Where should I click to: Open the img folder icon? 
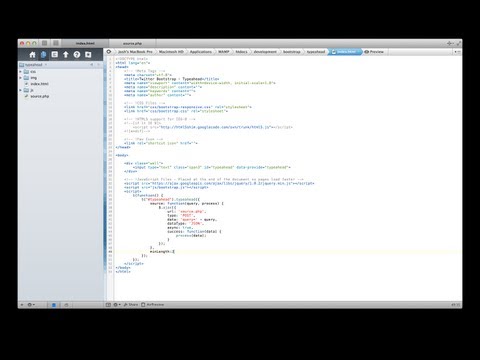pyautogui.click(x=26, y=78)
